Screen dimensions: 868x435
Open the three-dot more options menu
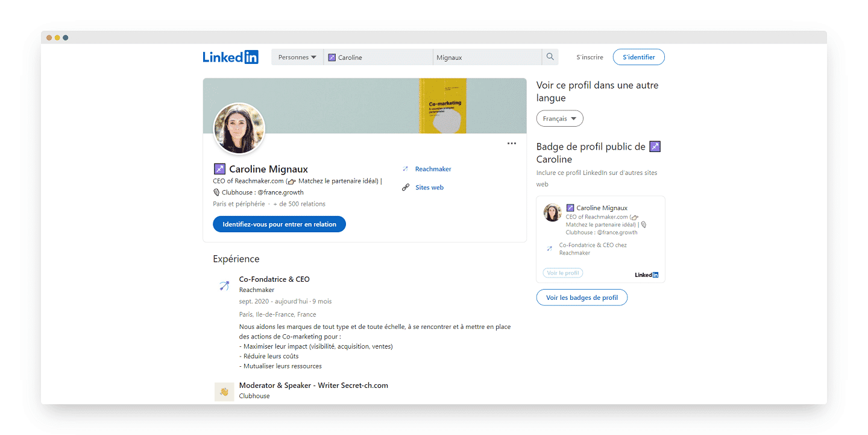point(512,144)
